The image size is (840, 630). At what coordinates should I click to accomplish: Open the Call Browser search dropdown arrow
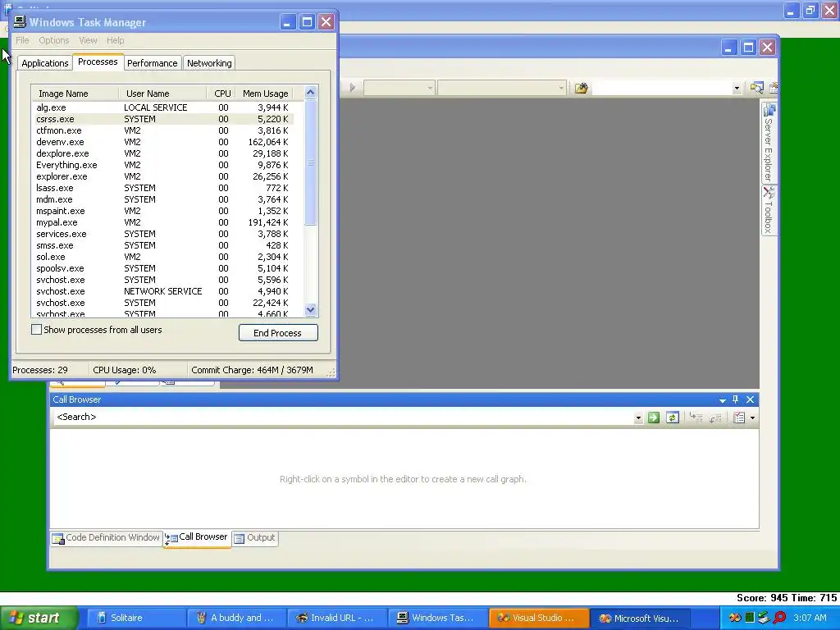click(638, 418)
